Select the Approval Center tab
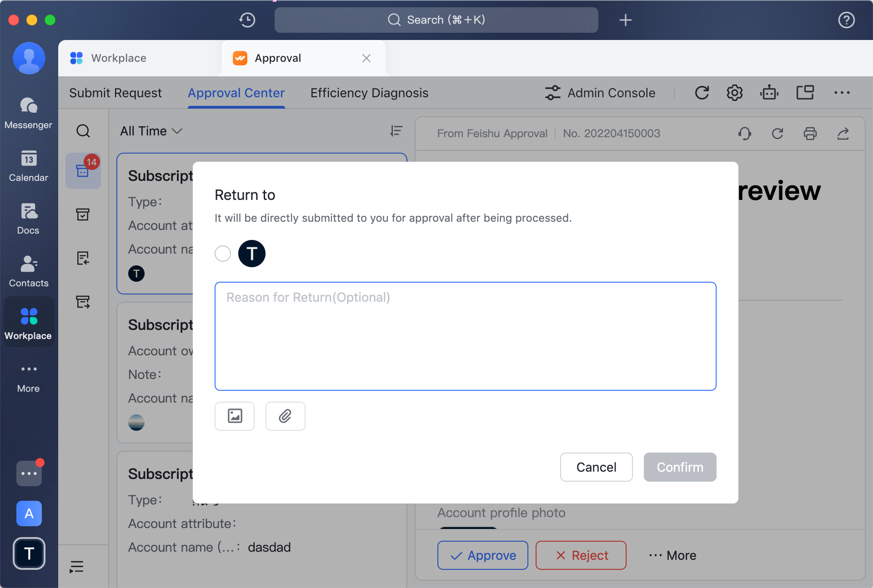The width and height of the screenshot is (873, 588). click(x=236, y=93)
